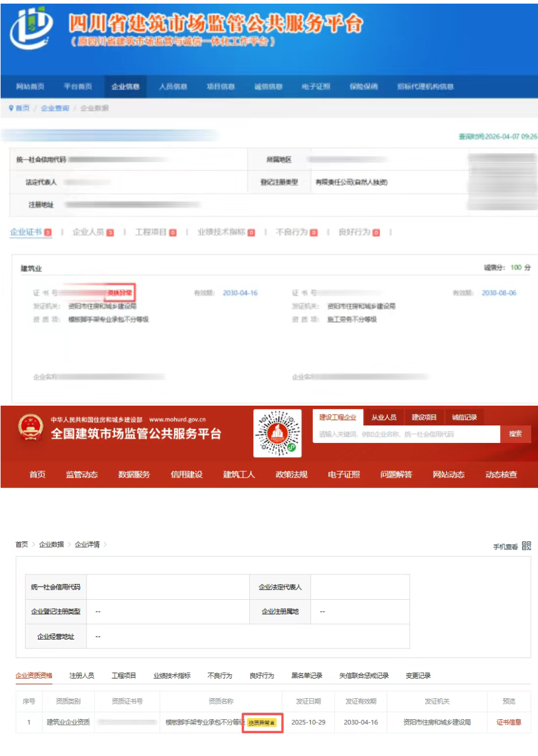Viewport: 538px width, 756px height.
Task: Open 网站动态 in the red navigation bar
Action: pyautogui.click(x=449, y=474)
